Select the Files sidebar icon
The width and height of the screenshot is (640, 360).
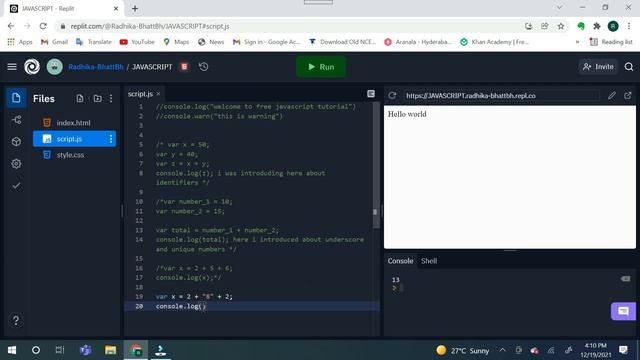(x=16, y=98)
